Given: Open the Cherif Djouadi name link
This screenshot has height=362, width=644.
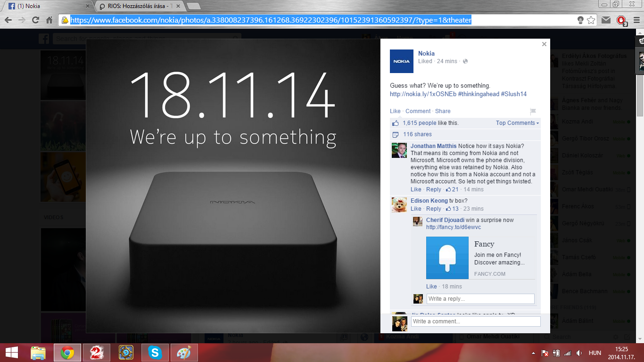Looking at the screenshot, I should click(x=445, y=220).
